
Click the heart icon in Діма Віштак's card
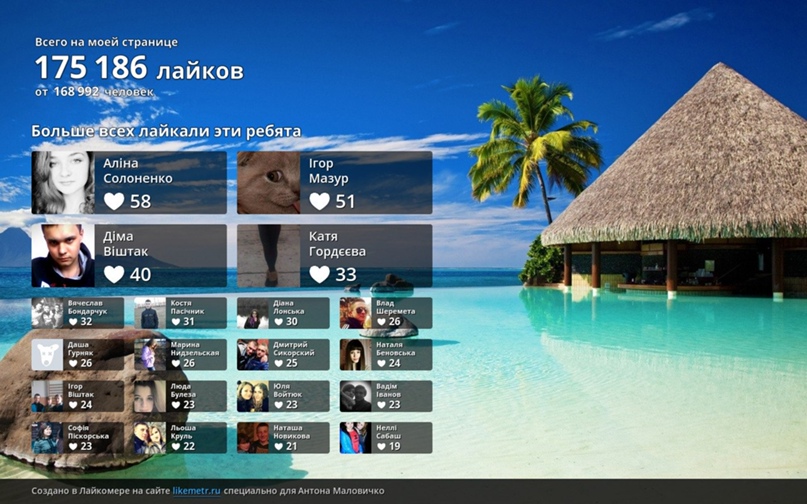pyautogui.click(x=115, y=274)
